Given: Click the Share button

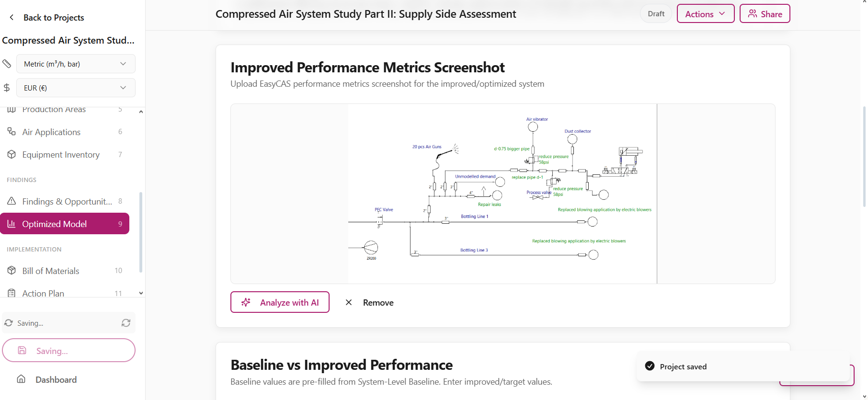Looking at the screenshot, I should 765,14.
